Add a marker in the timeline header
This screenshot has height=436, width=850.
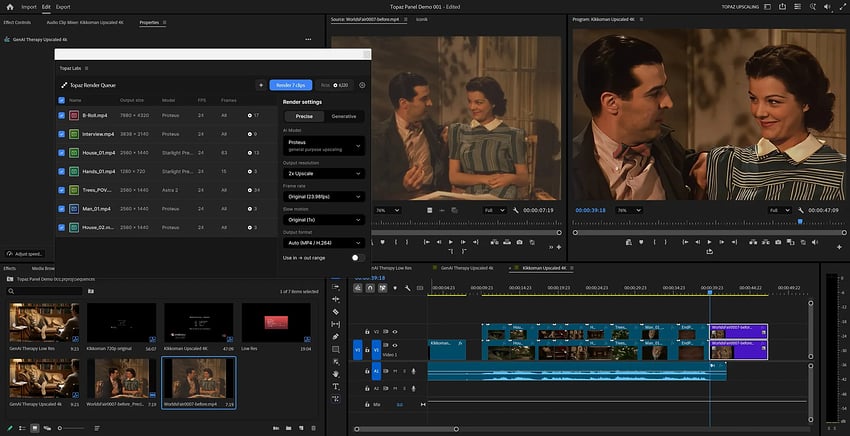click(395, 288)
